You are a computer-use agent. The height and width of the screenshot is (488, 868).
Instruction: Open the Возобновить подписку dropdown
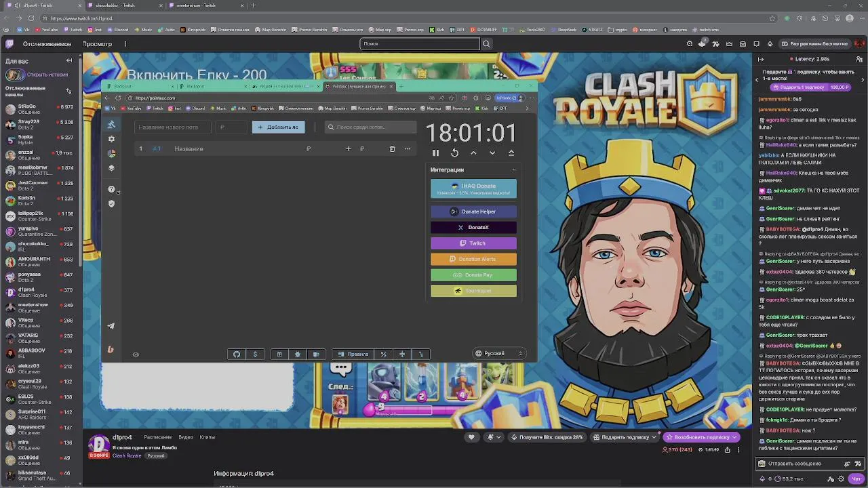click(701, 437)
